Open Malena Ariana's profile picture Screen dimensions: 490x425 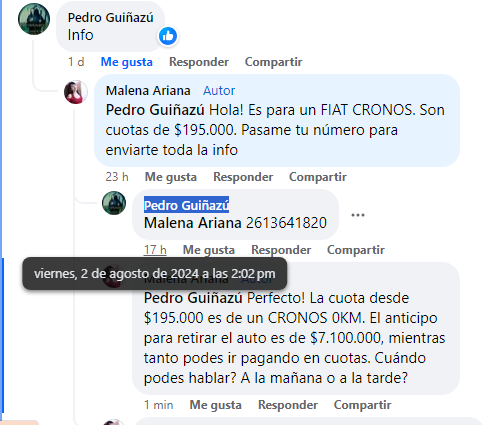[x=76, y=92]
